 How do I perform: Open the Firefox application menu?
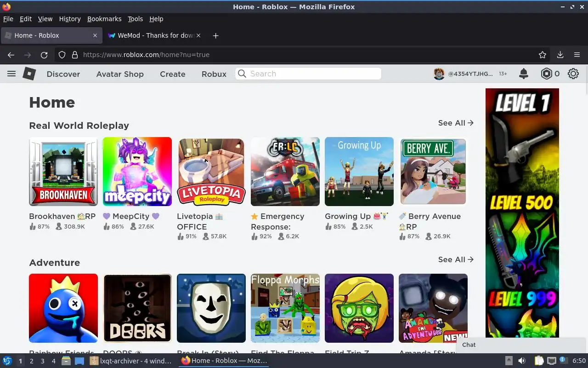click(x=577, y=55)
